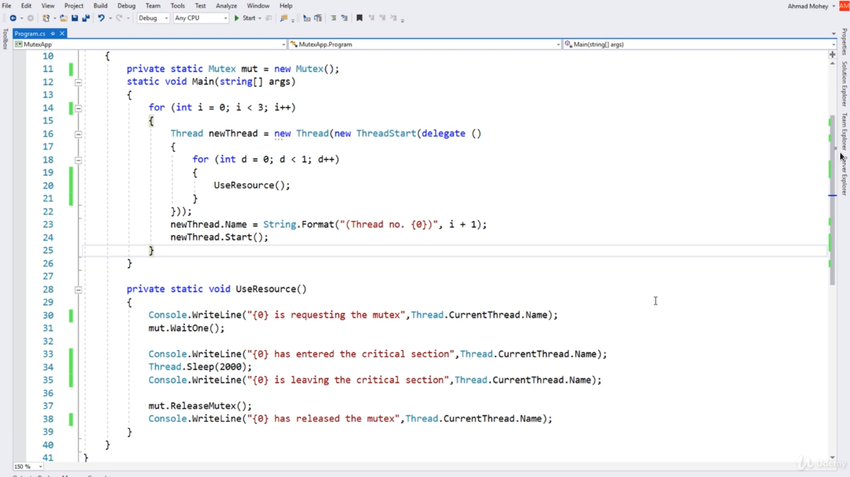Pin the Program.cs tab
The width and height of the screenshot is (850, 477).
pyautogui.click(x=53, y=34)
